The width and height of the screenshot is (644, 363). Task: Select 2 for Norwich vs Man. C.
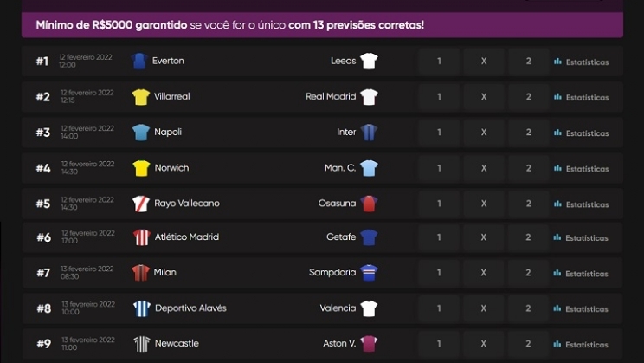click(x=529, y=168)
